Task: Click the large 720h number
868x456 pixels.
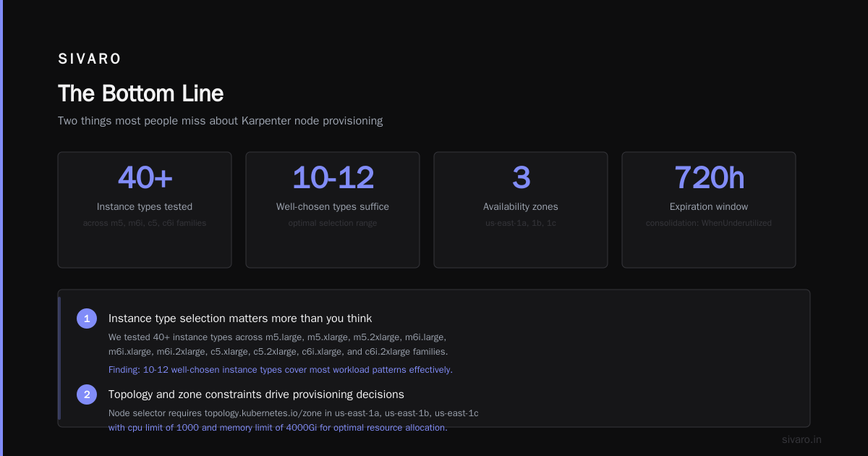Action: point(709,178)
